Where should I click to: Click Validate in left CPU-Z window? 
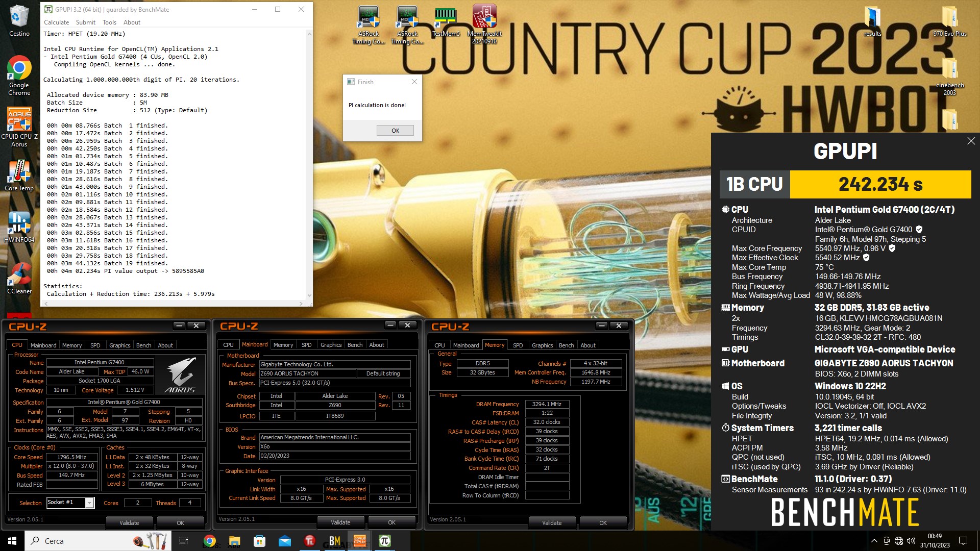[x=129, y=523]
